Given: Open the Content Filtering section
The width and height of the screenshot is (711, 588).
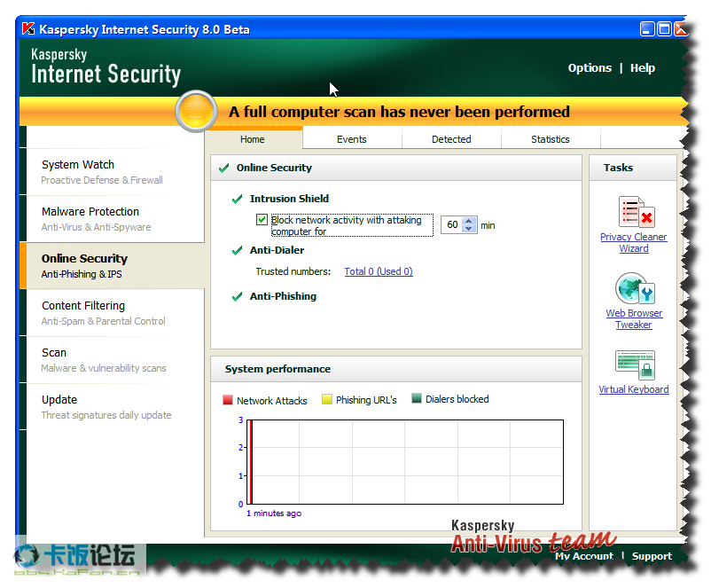Looking at the screenshot, I should 115,313.
